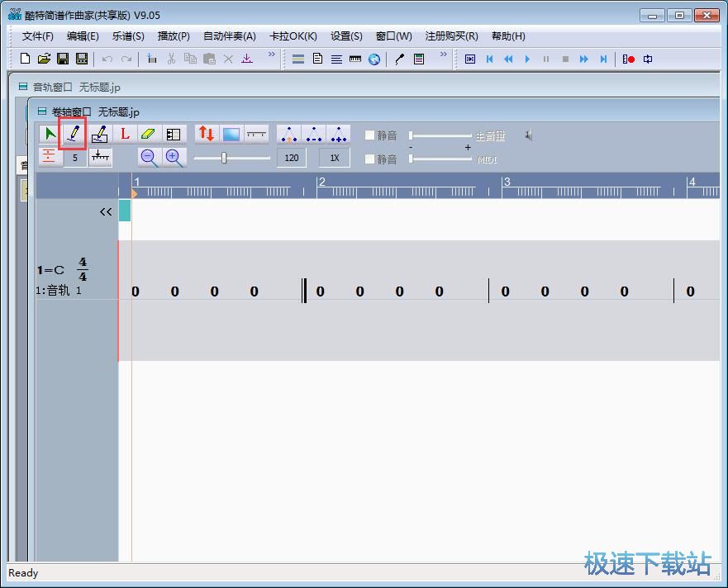Pick the red L lyrics tool
The height and width of the screenshot is (588, 728).
125,134
